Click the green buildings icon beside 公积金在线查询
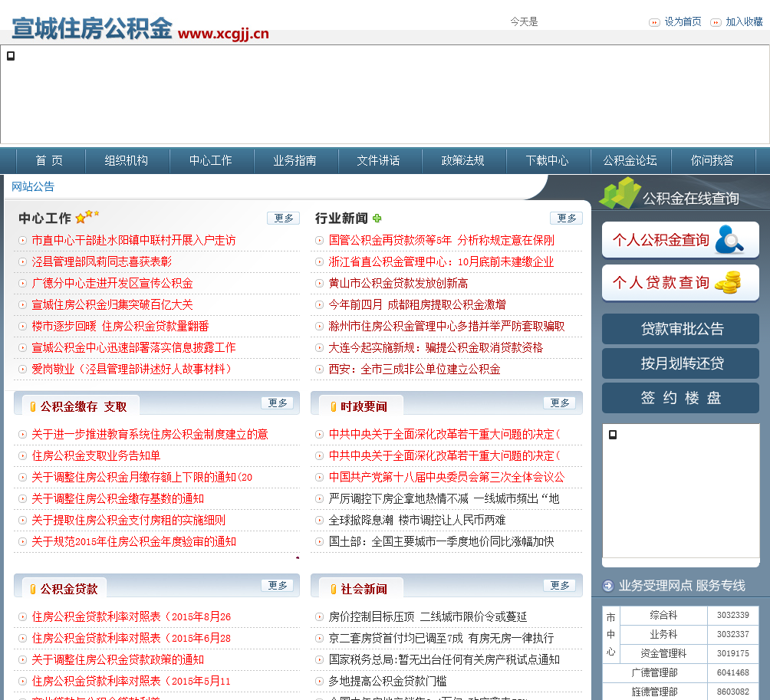 coord(619,193)
